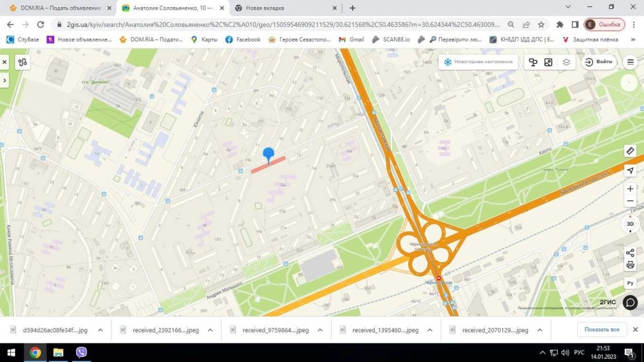Image resolution: width=644 pixels, height=362 pixels.
Task: Open the hamburger menu on the map
Action: tap(630, 62)
